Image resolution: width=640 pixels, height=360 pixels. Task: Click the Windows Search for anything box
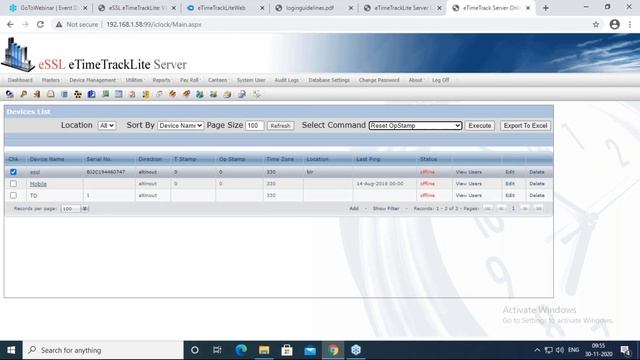[x=103, y=350]
